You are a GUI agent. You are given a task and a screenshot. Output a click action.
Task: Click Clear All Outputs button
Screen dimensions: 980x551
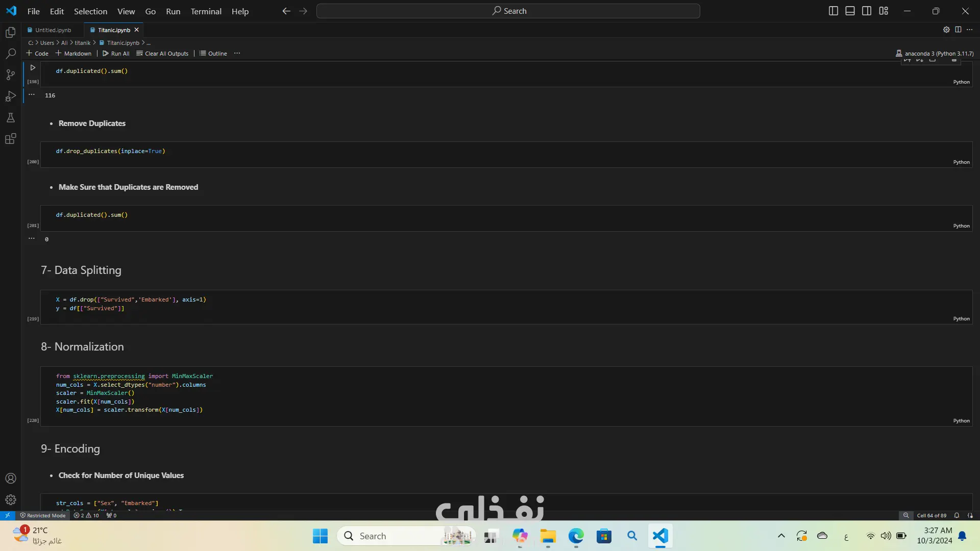(x=162, y=54)
